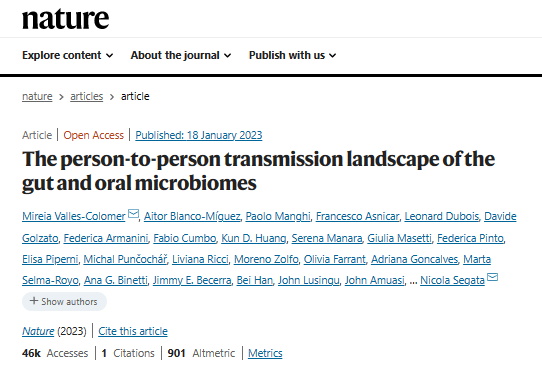This screenshot has width=542, height=370.
Task: Open author Aitor Blanco-Míguez profile
Action: [192, 216]
